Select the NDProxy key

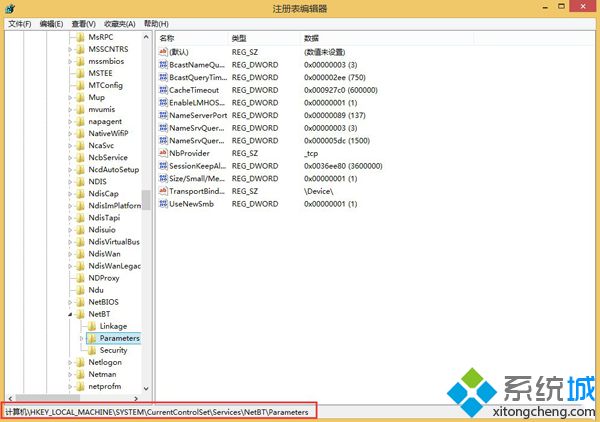103,278
